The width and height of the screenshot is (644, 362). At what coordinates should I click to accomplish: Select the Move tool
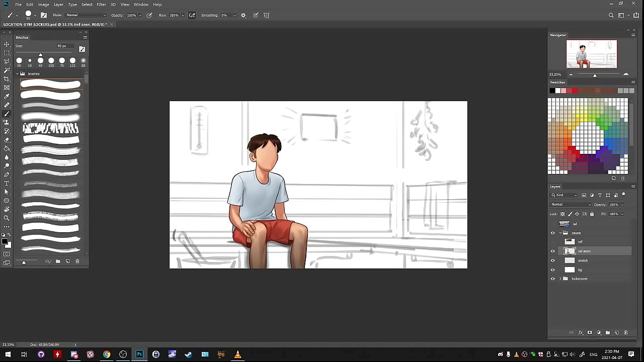(x=7, y=44)
